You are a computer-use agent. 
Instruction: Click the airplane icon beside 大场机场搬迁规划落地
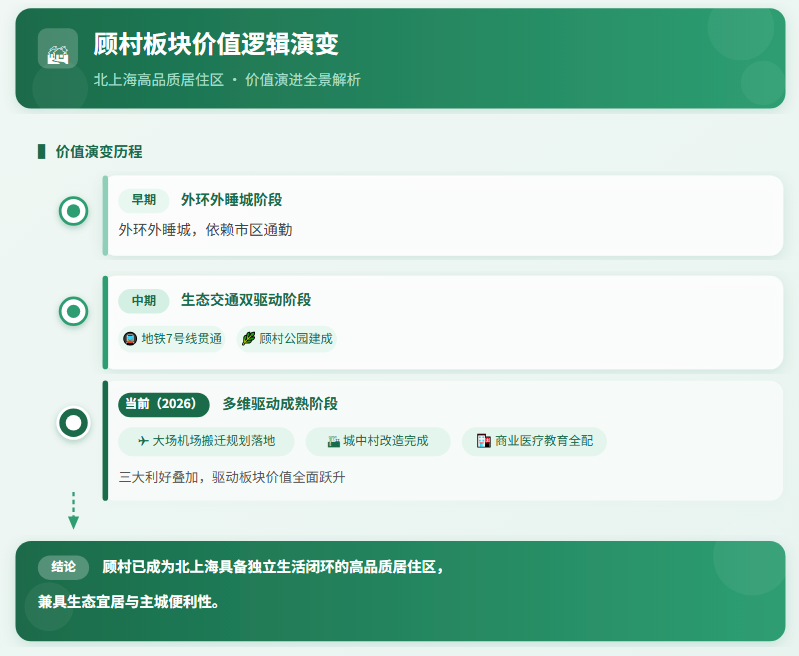pyautogui.click(x=144, y=441)
